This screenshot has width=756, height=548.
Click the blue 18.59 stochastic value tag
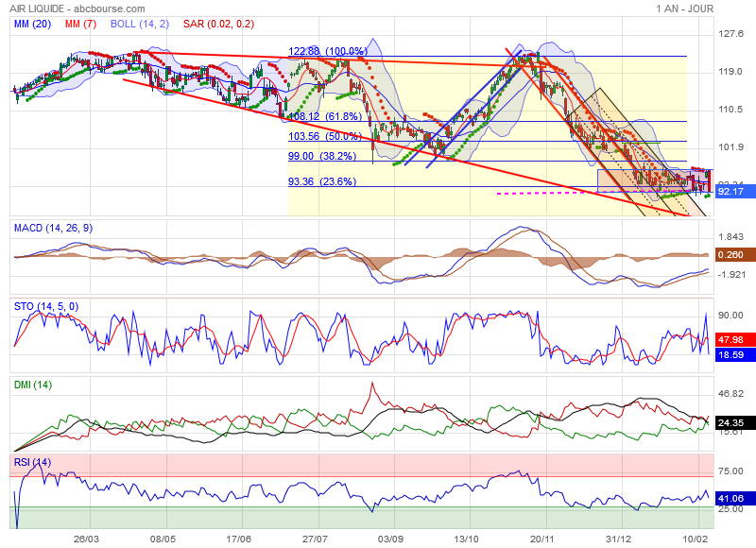click(x=735, y=355)
